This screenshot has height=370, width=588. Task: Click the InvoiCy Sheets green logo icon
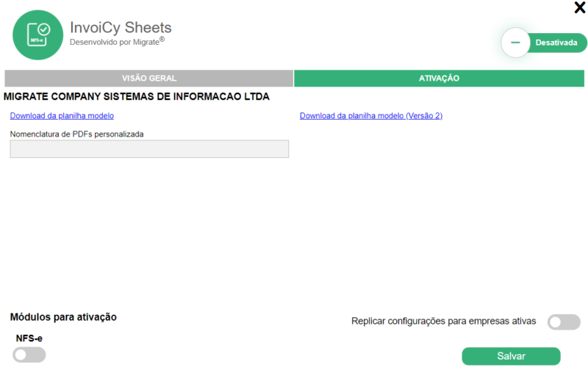click(37, 35)
